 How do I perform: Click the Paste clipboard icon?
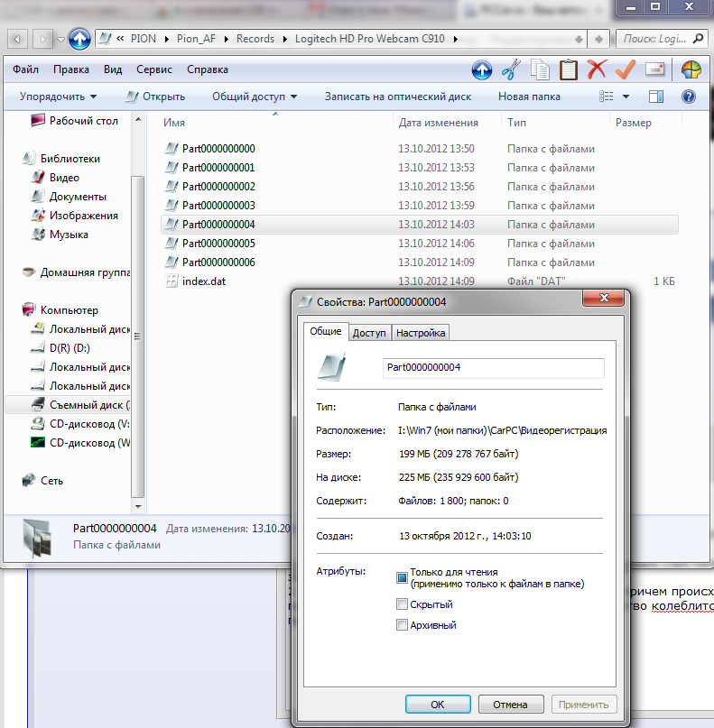pyautogui.click(x=568, y=69)
